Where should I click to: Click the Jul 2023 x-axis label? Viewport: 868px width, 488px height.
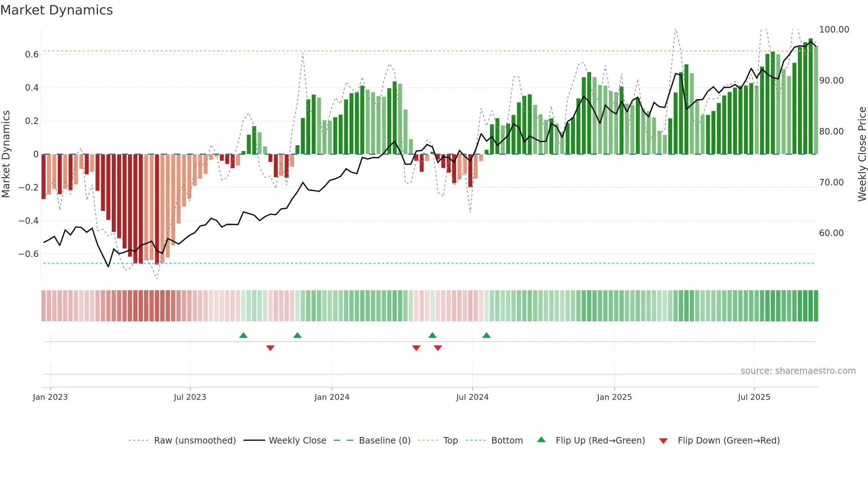[190, 397]
